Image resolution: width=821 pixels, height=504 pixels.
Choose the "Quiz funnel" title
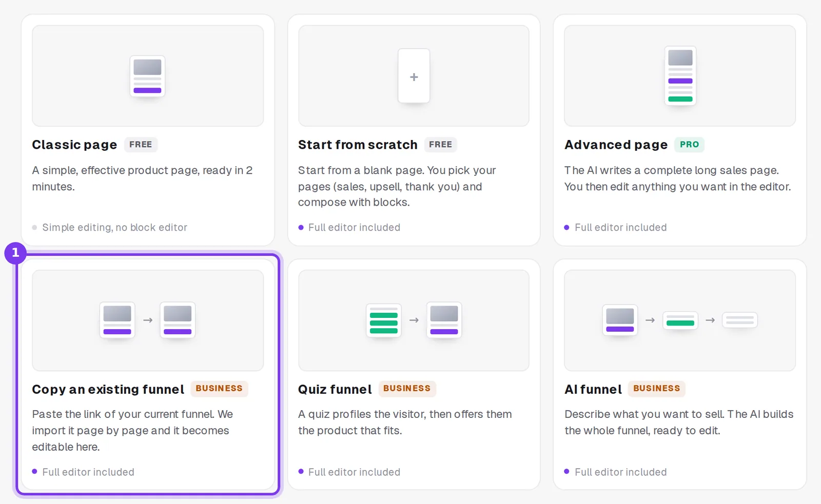(x=335, y=389)
